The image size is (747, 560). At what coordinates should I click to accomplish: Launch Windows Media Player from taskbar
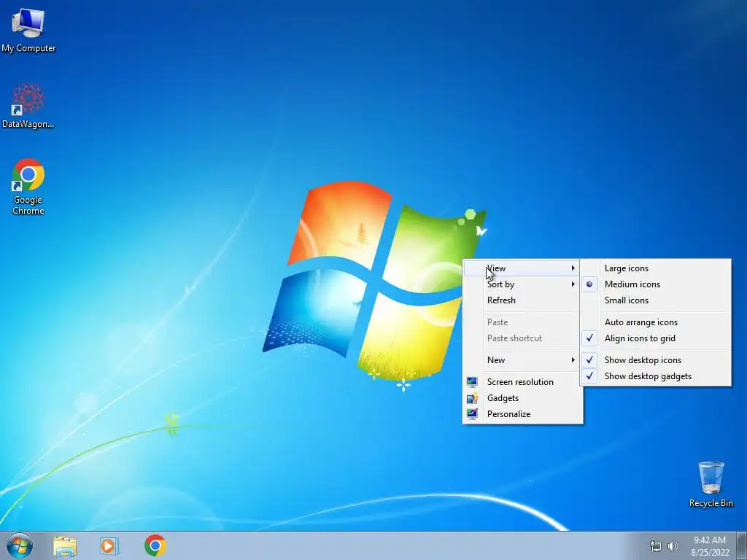[109, 546]
